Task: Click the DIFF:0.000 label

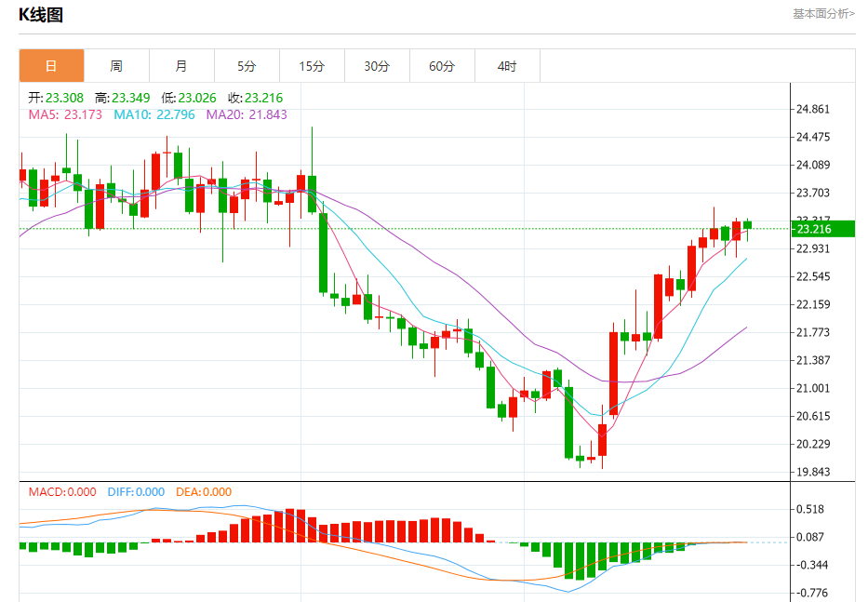Action: (136, 492)
